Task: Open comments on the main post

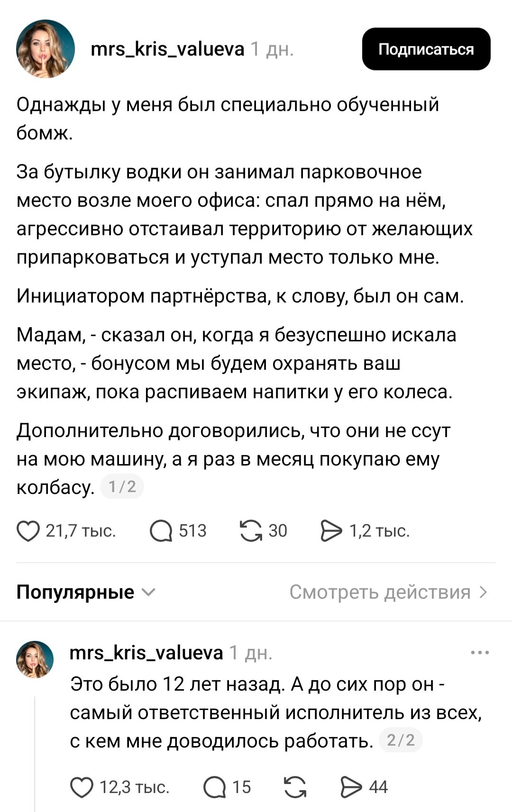Action: point(161,531)
